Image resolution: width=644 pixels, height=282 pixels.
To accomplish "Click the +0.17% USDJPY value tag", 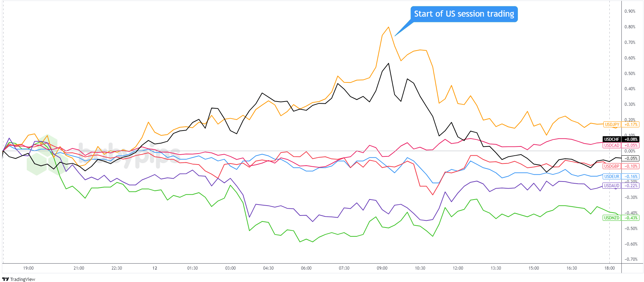I will 631,125.
